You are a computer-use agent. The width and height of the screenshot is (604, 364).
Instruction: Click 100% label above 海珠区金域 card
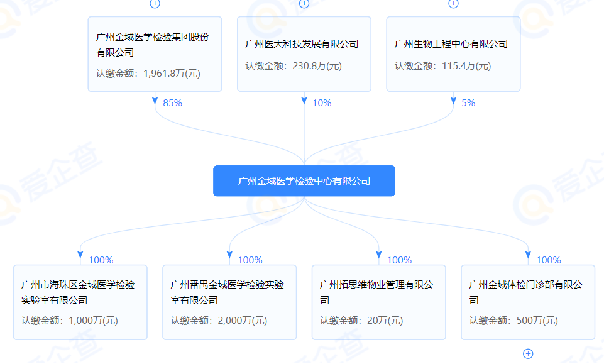pos(101,260)
